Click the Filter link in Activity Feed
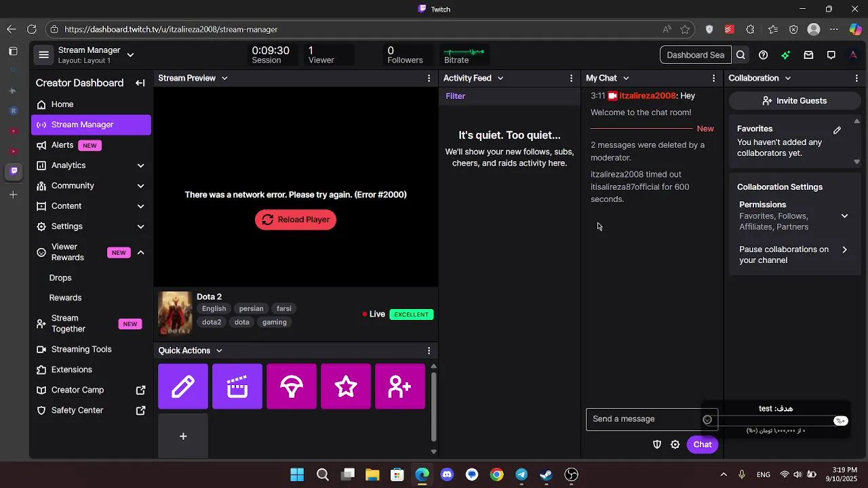Viewport: 868px width, 488px height. coord(455,96)
